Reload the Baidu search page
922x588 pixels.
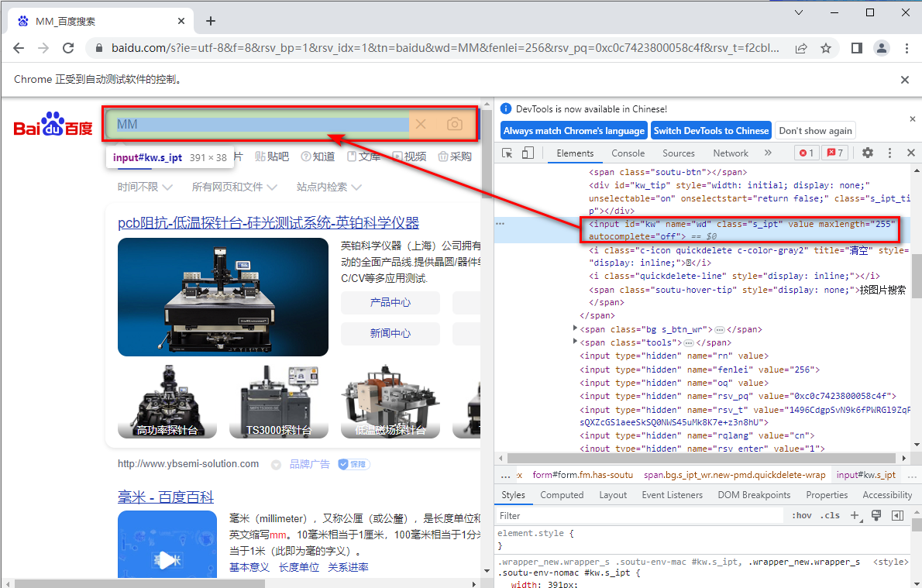pos(68,48)
